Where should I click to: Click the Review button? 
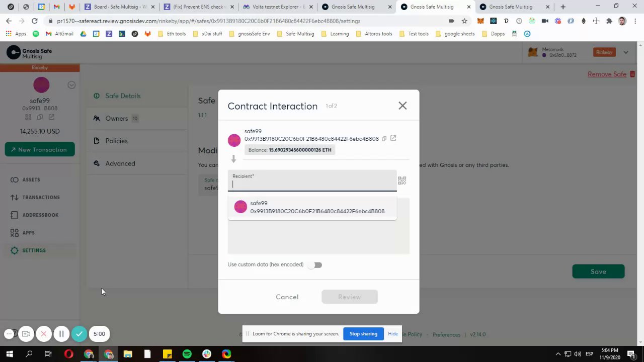coord(349,297)
